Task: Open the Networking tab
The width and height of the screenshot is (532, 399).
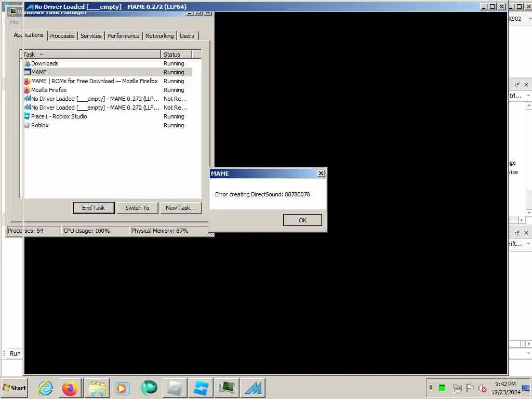Action: (159, 36)
